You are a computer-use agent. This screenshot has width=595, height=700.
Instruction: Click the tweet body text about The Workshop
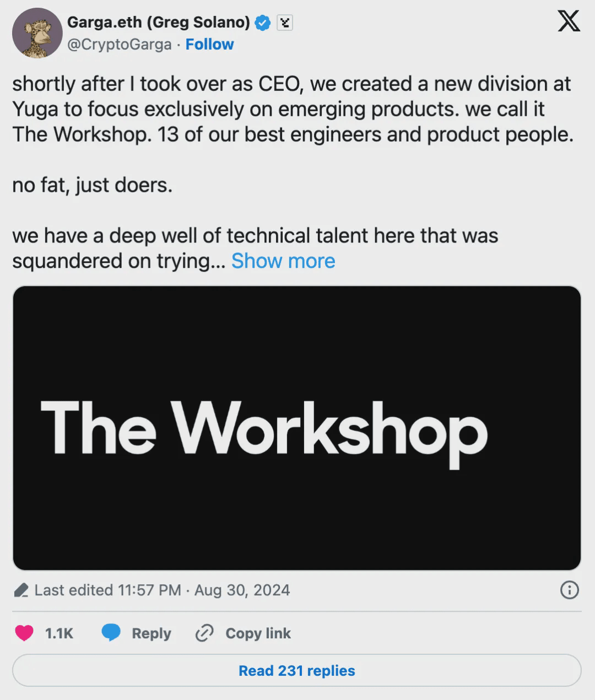point(292,109)
